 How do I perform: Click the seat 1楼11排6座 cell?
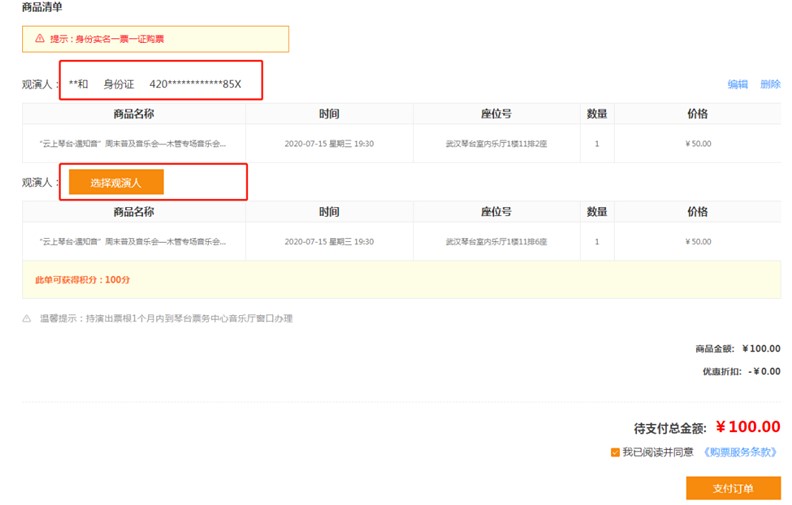(x=496, y=242)
